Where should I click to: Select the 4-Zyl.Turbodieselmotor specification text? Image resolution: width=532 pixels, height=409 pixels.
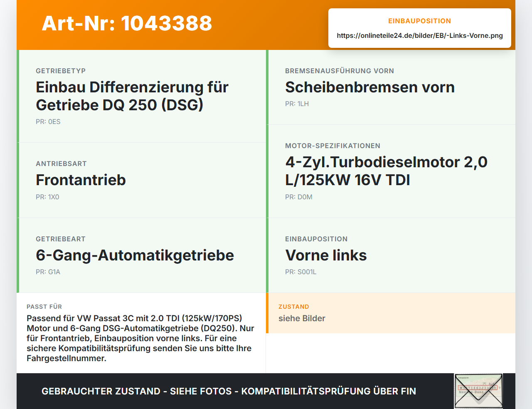pos(386,171)
